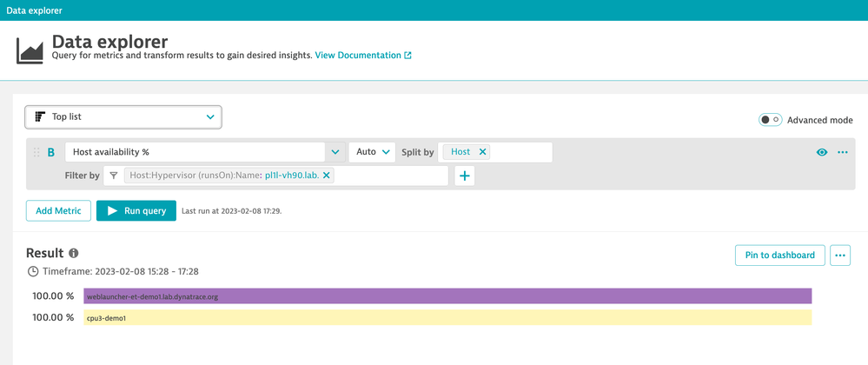Remove the Host split-by tag
This screenshot has width=868, height=365.
click(x=483, y=152)
